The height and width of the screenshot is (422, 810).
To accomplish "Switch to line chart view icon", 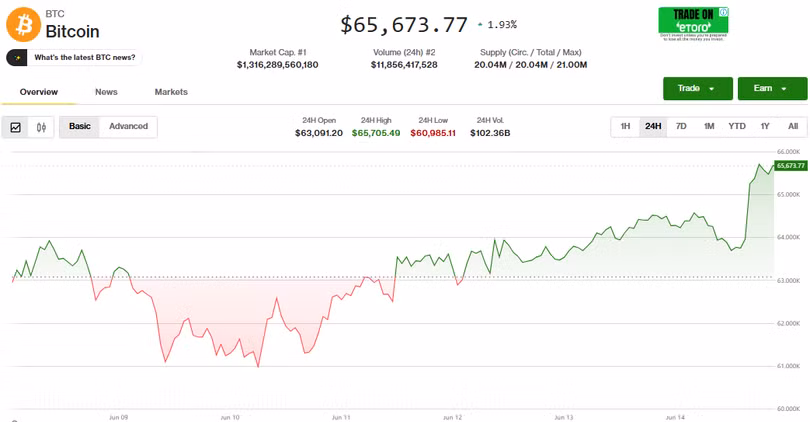I will click(x=15, y=127).
